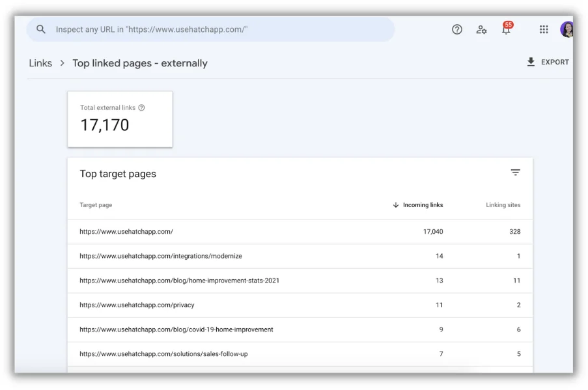Click the 14 incoming links value

440,256
